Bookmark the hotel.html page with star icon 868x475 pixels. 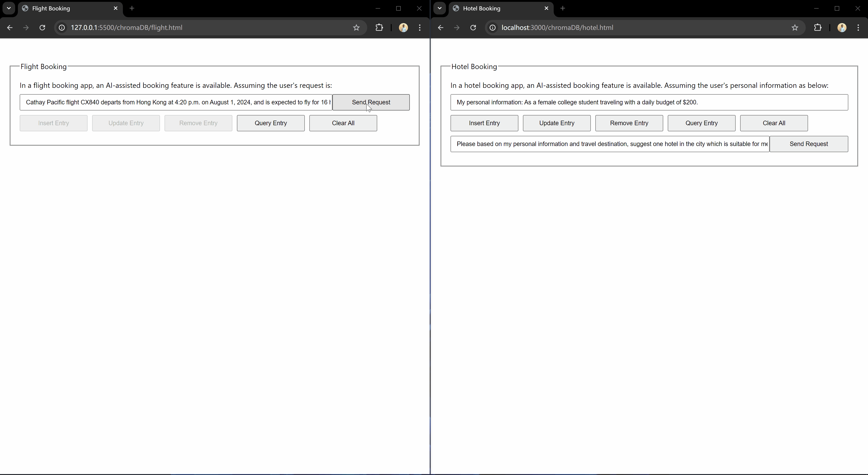795,28
